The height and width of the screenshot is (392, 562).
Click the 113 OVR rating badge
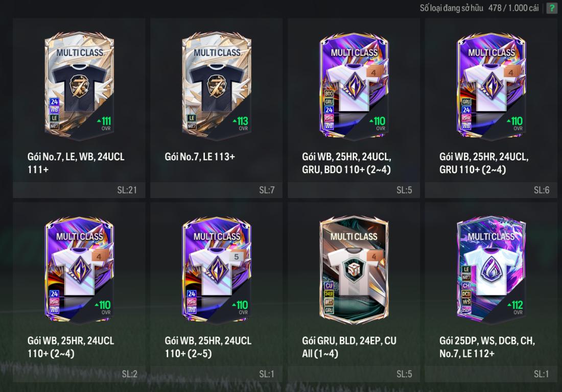pyautogui.click(x=241, y=123)
